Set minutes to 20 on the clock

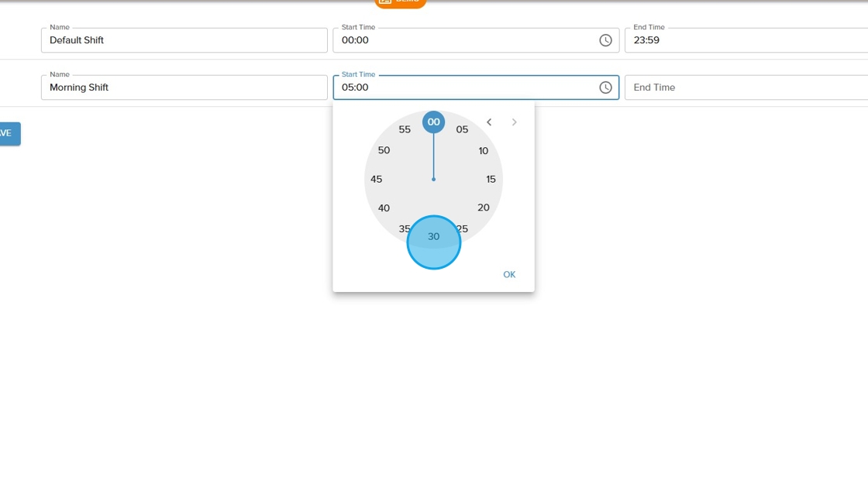[484, 208]
